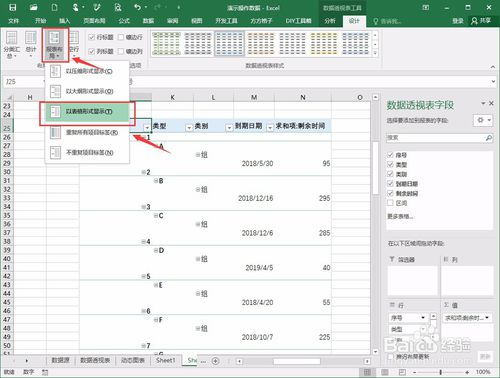Switch to the Sheet1 sheet tab
This screenshot has width=500, height=378.
(166, 360)
